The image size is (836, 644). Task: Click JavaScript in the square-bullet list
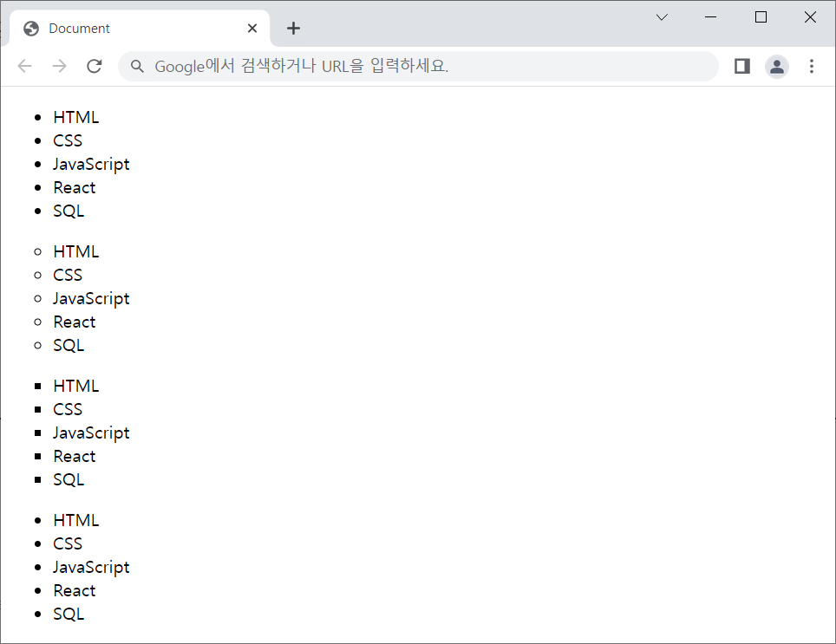tap(91, 433)
